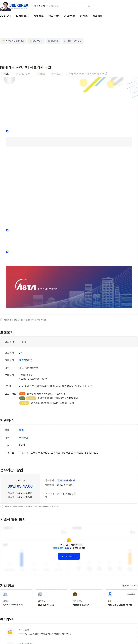Open the 합격축하금 menu
Screen dimensions: 138x644
tap(22, 16)
